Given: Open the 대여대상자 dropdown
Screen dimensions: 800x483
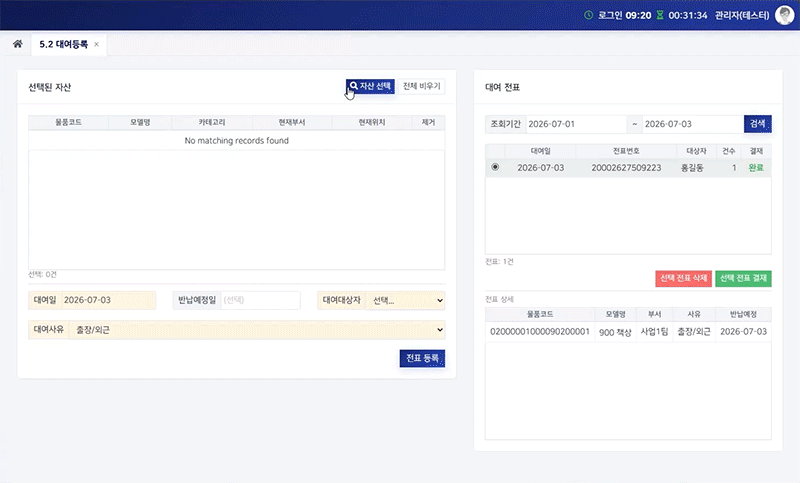Looking at the screenshot, I should point(406,300).
